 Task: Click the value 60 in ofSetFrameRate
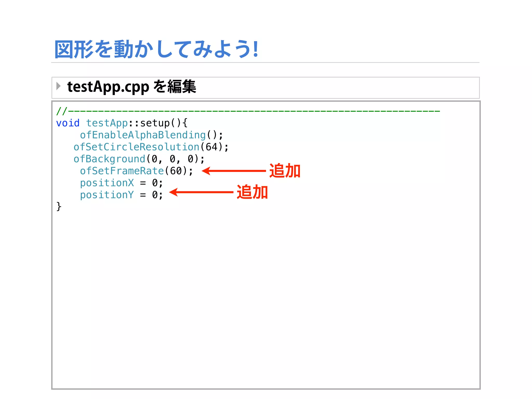[176, 171]
